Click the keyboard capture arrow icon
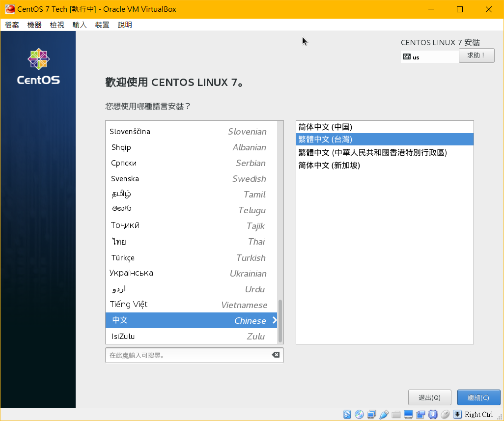Screen dimensions: 504x421 point(457,414)
